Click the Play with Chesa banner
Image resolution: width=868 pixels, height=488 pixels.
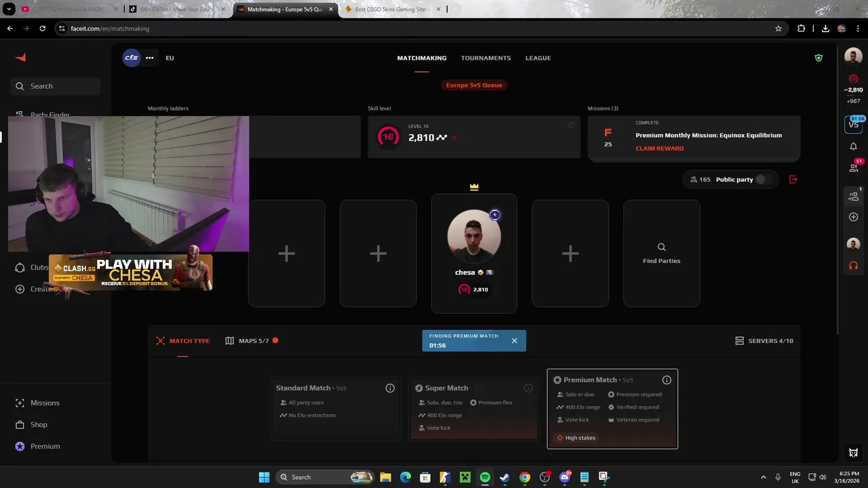[130, 272]
